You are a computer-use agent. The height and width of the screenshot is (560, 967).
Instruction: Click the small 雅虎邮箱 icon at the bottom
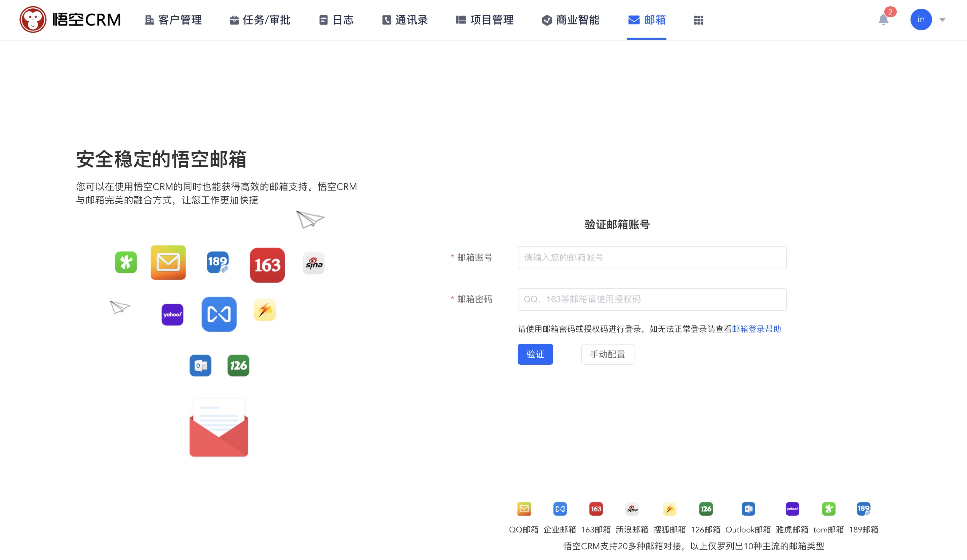[792, 509]
